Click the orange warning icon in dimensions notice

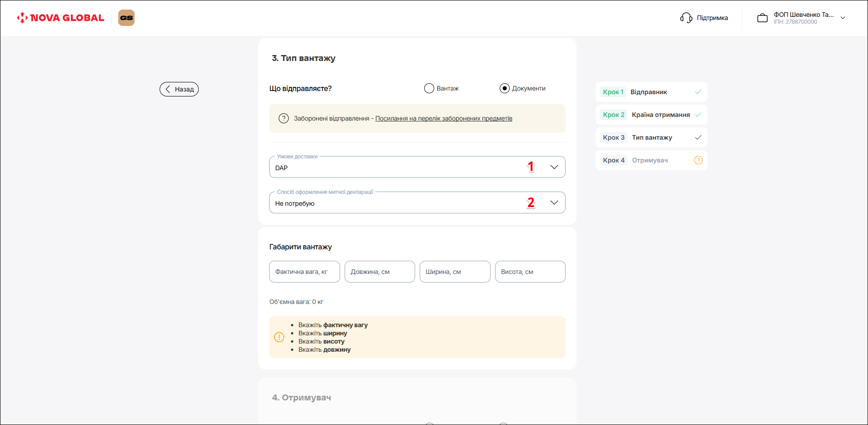tap(279, 337)
